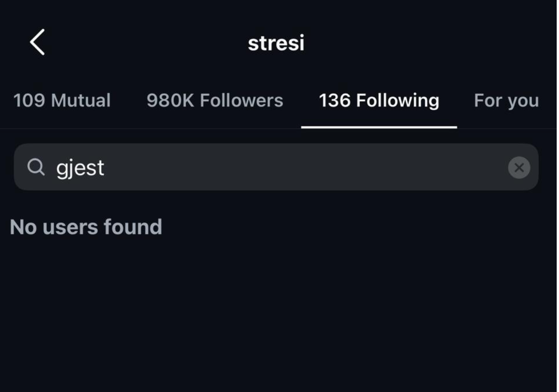Show the For you tab
Screen dimensions: 559x392
point(506,101)
